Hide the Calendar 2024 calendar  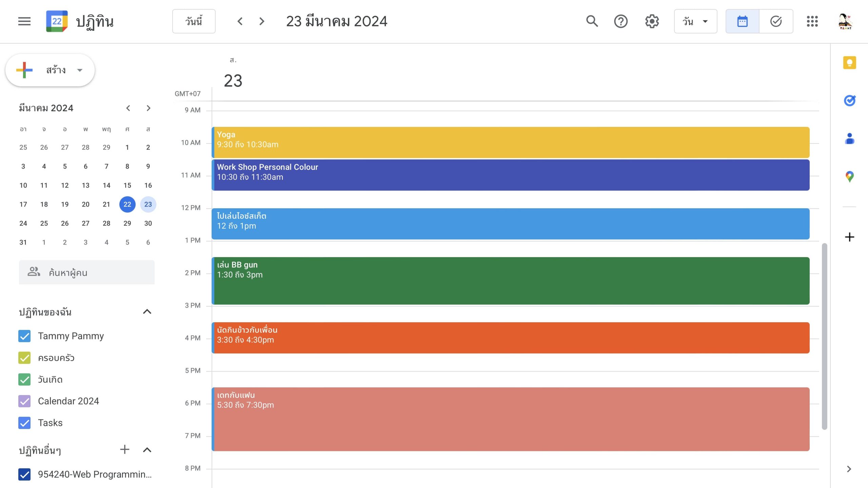[24, 401]
